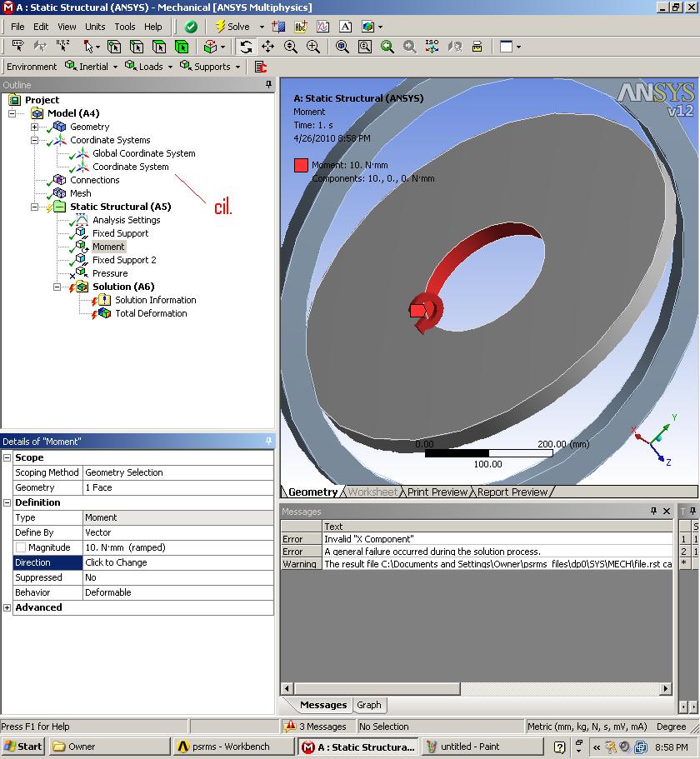Click the Solve button

click(232, 27)
